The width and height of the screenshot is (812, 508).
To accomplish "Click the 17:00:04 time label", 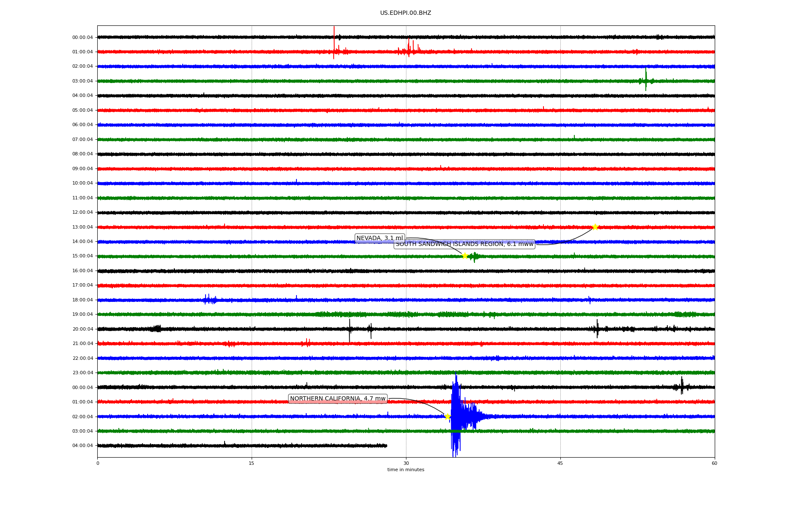I will 82,285.
